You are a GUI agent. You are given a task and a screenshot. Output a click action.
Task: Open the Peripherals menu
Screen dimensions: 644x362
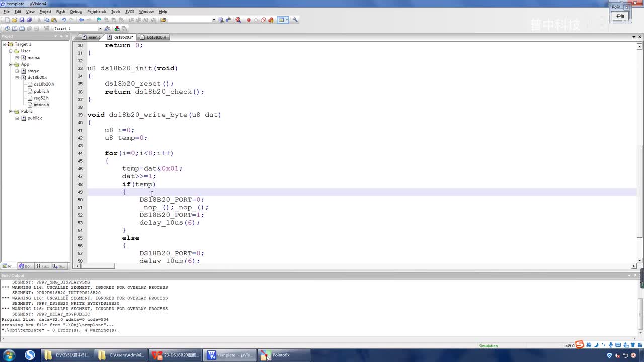point(97,11)
